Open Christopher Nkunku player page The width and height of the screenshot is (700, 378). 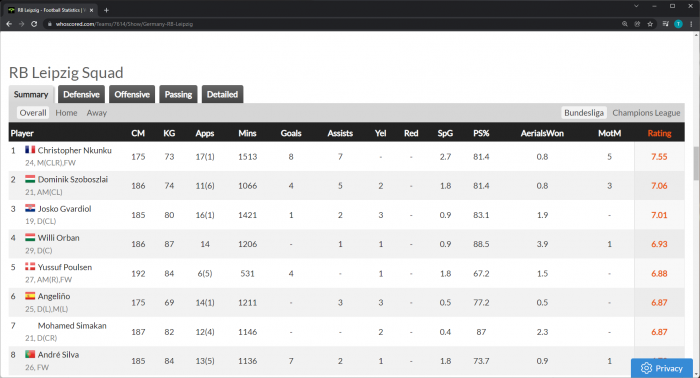75,150
